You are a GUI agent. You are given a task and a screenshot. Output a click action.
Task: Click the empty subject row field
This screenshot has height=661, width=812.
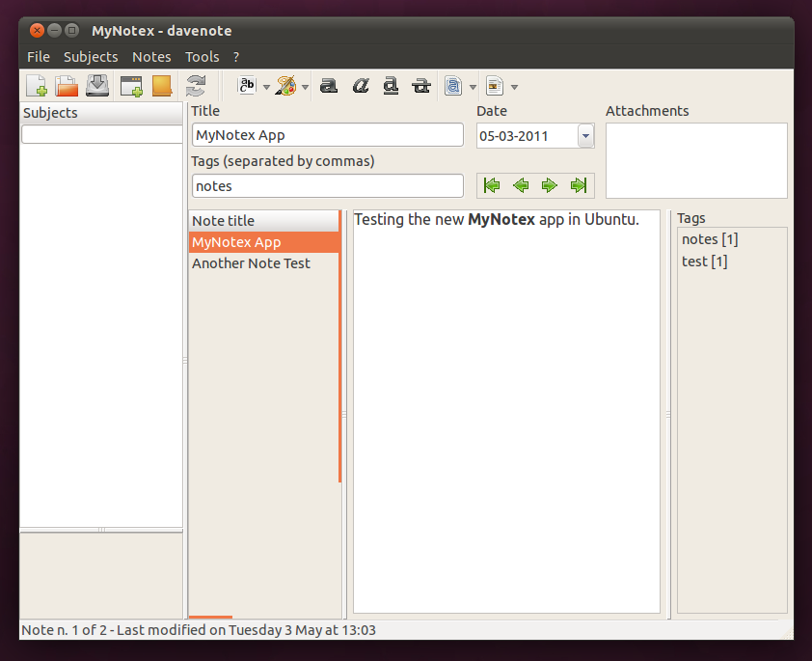pyautogui.click(x=102, y=134)
